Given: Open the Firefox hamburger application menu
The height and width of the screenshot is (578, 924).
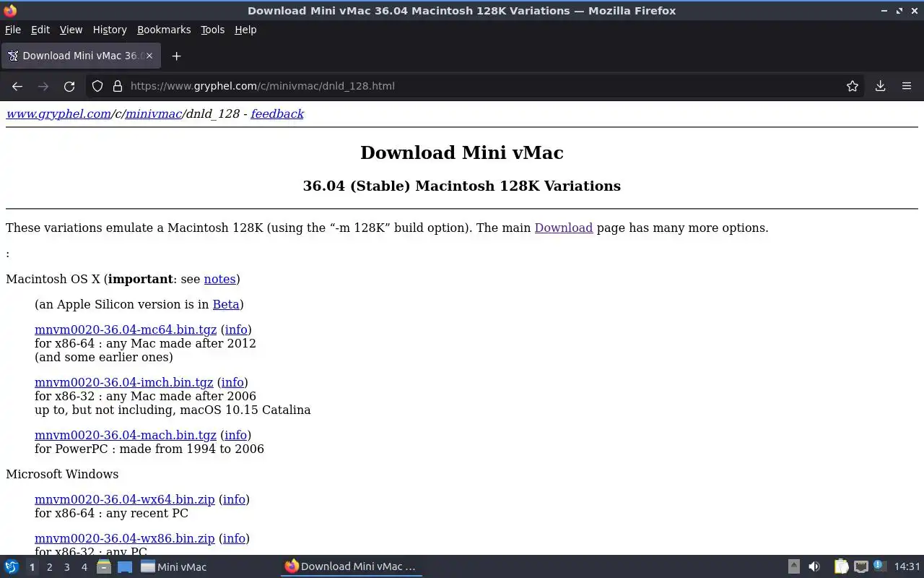Looking at the screenshot, I should (x=907, y=86).
